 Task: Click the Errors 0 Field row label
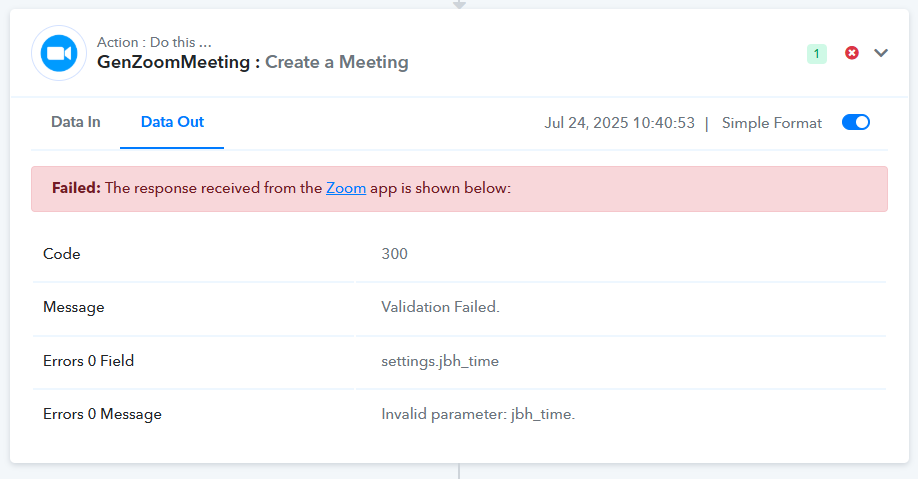tap(88, 361)
